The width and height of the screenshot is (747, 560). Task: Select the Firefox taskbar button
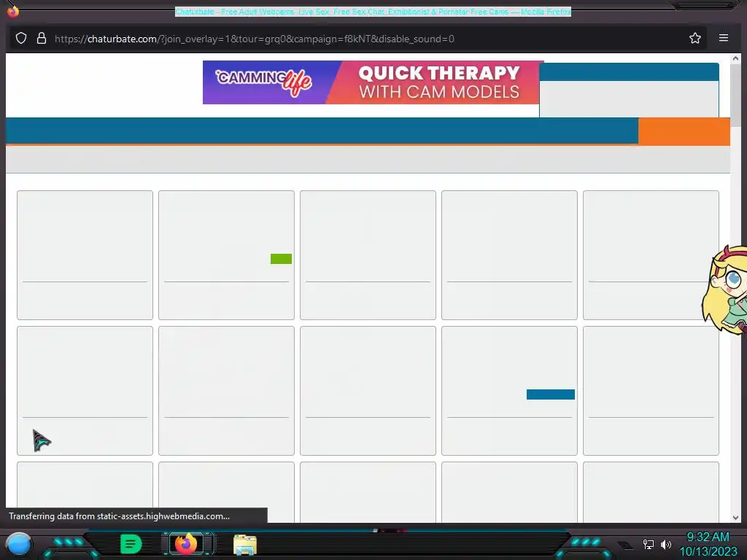186,544
